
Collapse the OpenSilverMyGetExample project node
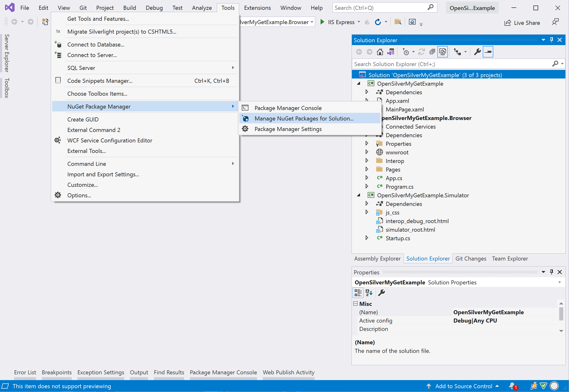click(x=359, y=84)
